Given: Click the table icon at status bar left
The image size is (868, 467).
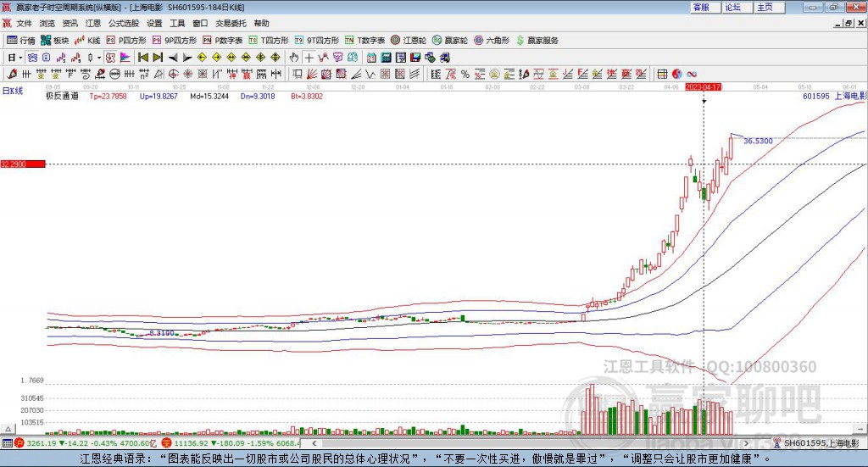Looking at the screenshot, I should pos(7,443).
